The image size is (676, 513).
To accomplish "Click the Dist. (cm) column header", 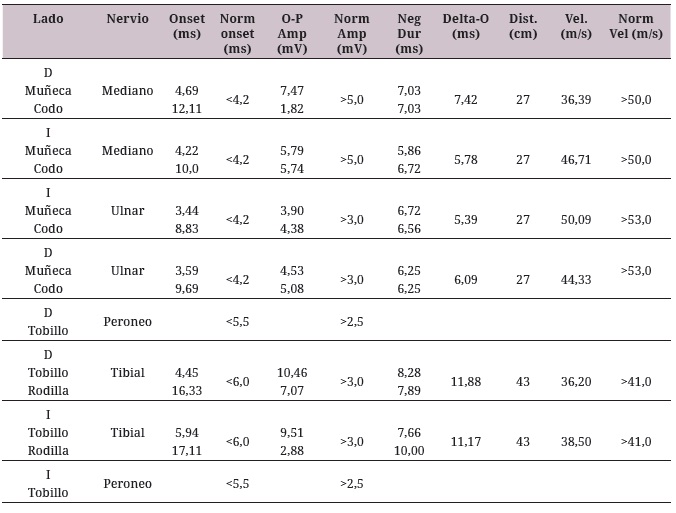I will (522, 26).
